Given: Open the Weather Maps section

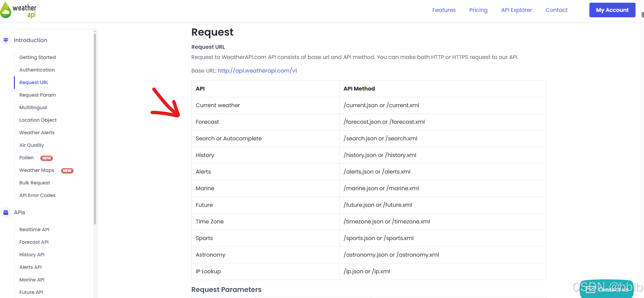Looking at the screenshot, I should click(37, 170).
